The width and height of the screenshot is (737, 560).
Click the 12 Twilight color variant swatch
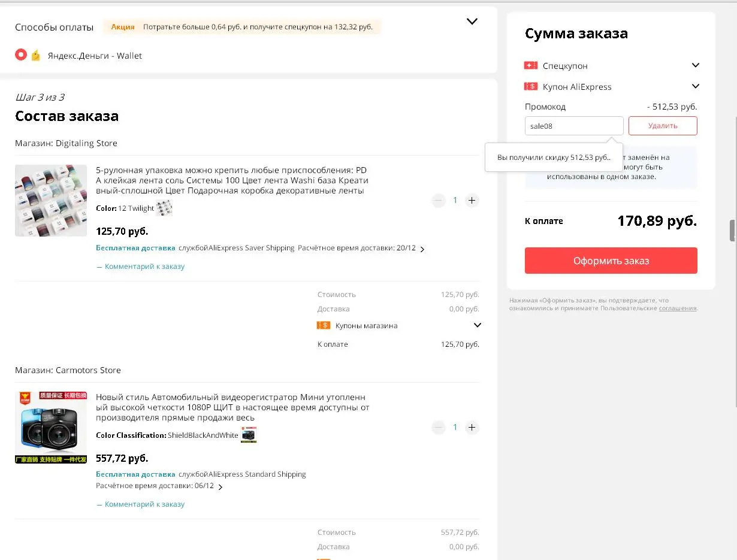click(164, 208)
